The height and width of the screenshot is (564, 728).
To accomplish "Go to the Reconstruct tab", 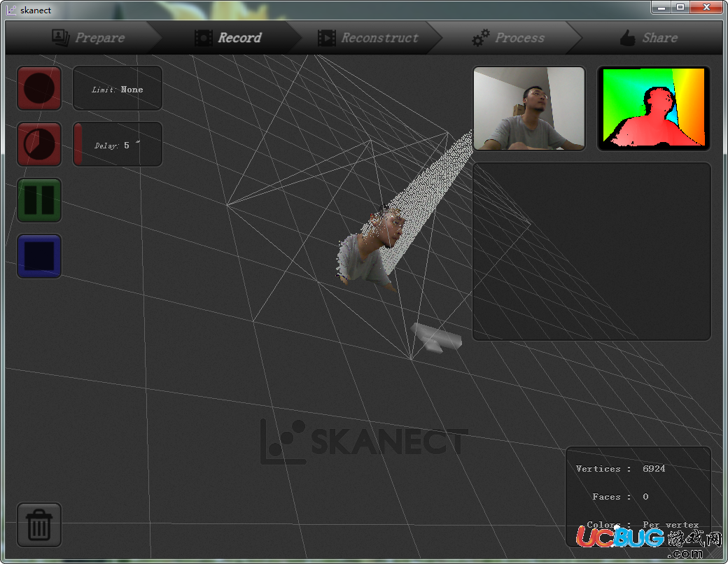I will pos(367,38).
